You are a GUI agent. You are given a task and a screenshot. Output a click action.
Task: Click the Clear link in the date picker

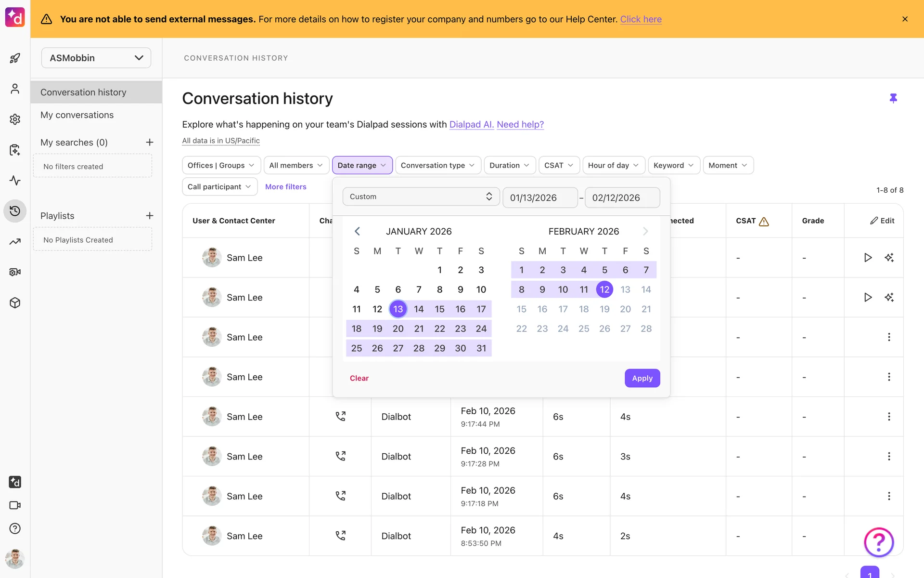click(359, 378)
